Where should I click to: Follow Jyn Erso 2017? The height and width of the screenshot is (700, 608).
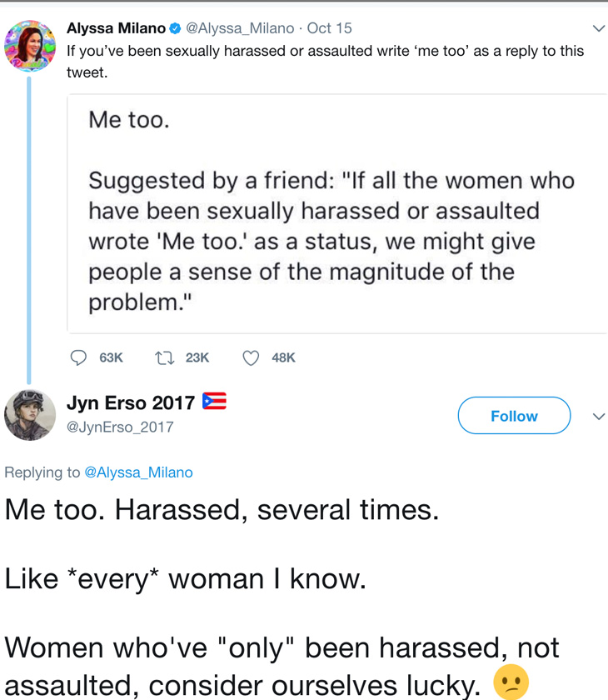pos(514,416)
